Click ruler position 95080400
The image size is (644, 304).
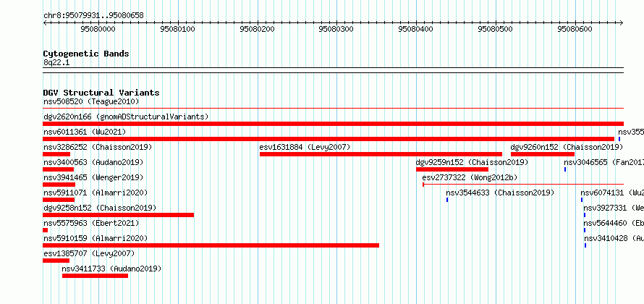pyautogui.click(x=416, y=29)
